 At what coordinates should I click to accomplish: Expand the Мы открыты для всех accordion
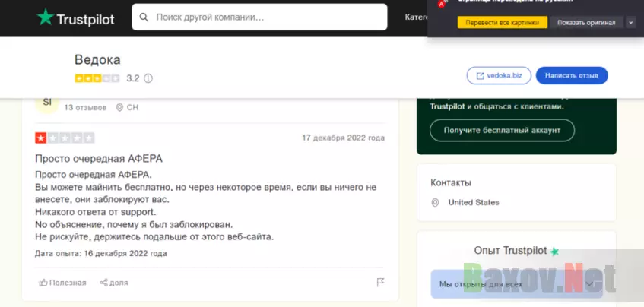517,284
